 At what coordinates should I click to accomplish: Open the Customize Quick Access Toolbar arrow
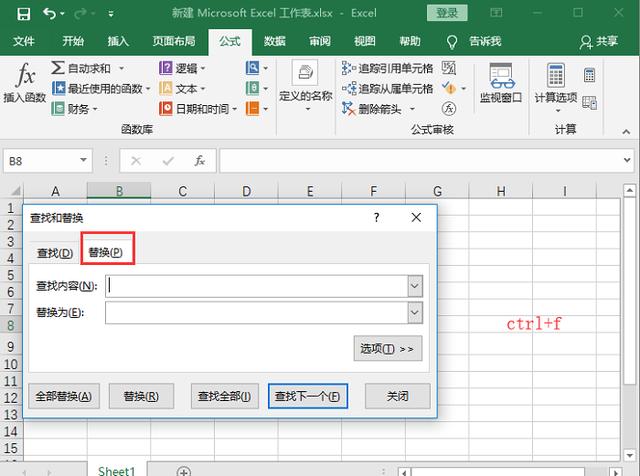tap(111, 14)
